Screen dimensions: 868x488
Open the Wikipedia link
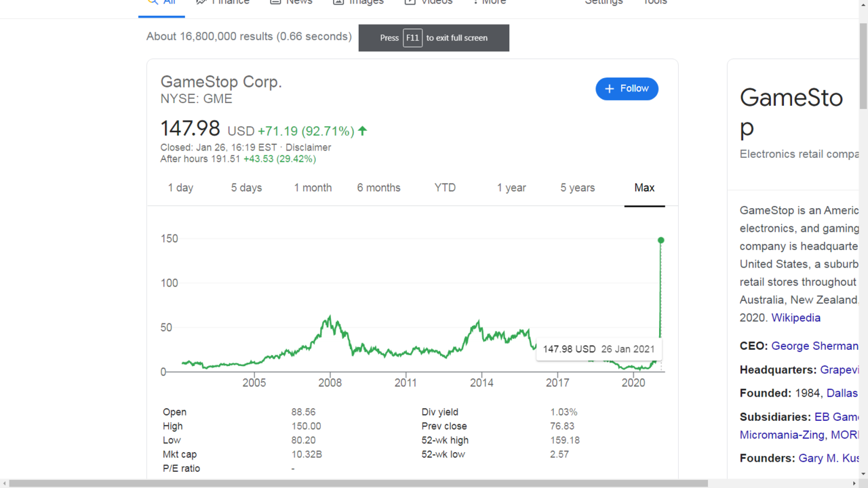pos(796,318)
